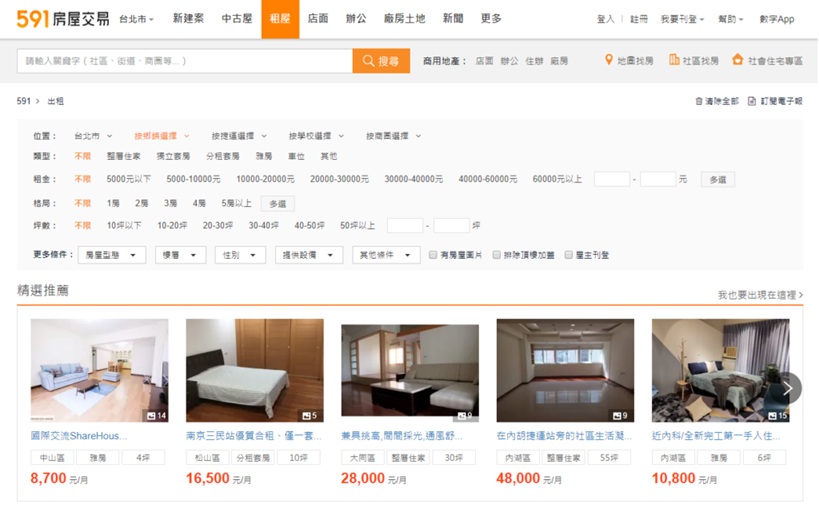Check the 排除頂樓加蓋 option
The height and width of the screenshot is (508, 819).
[x=497, y=256]
